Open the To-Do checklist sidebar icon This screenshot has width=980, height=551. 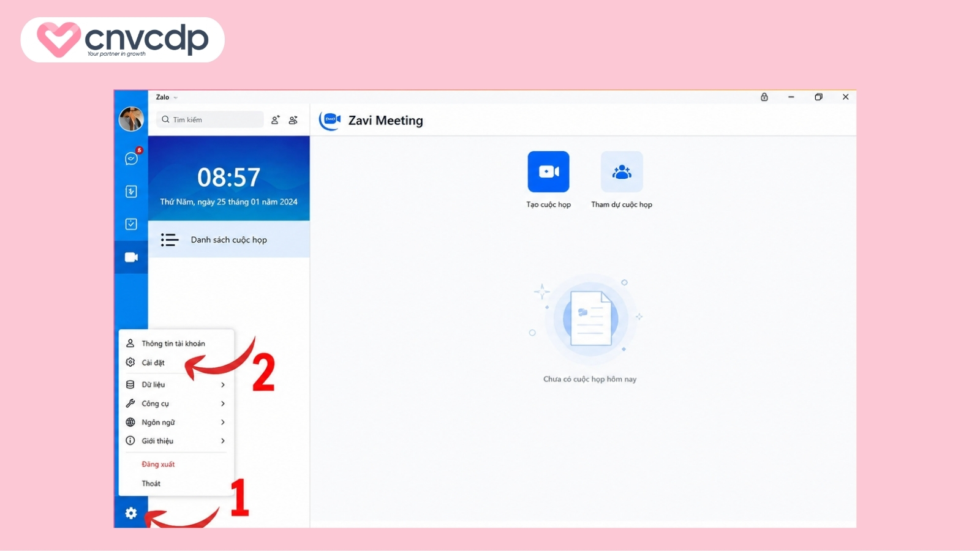pos(131,224)
